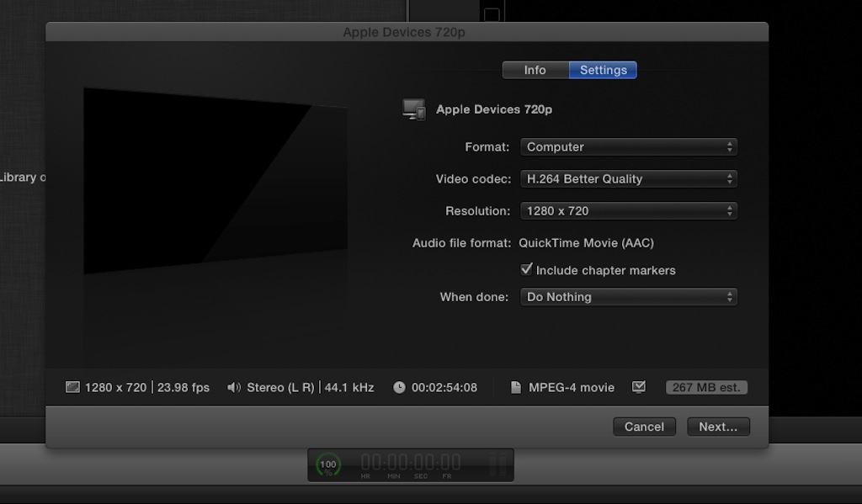Click the MPEG-4 movie file icon
The width and height of the screenshot is (862, 504).
[516, 388]
